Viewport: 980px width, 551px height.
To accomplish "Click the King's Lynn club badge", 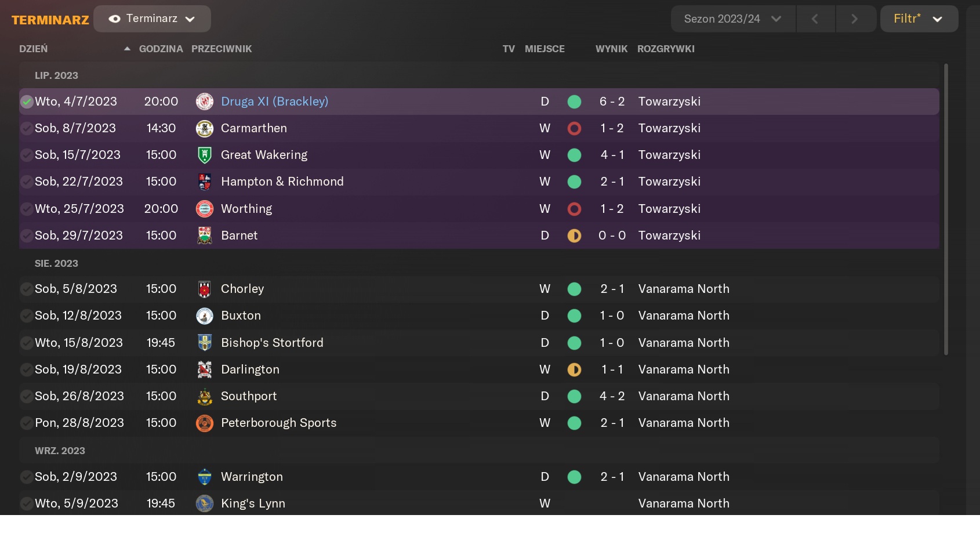I will coord(205,503).
